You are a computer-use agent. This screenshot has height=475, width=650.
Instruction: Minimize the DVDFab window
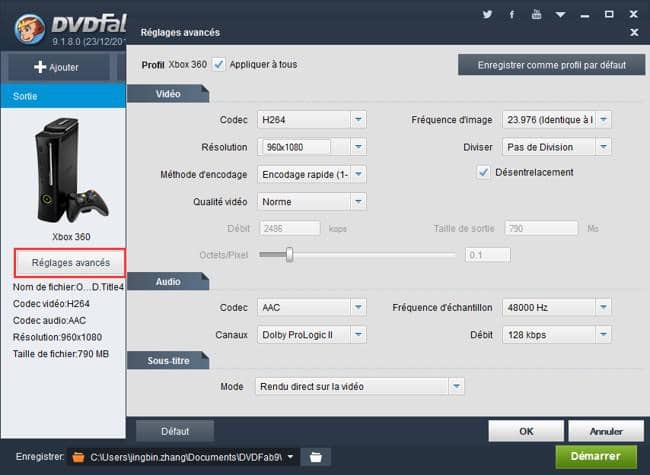pos(585,16)
